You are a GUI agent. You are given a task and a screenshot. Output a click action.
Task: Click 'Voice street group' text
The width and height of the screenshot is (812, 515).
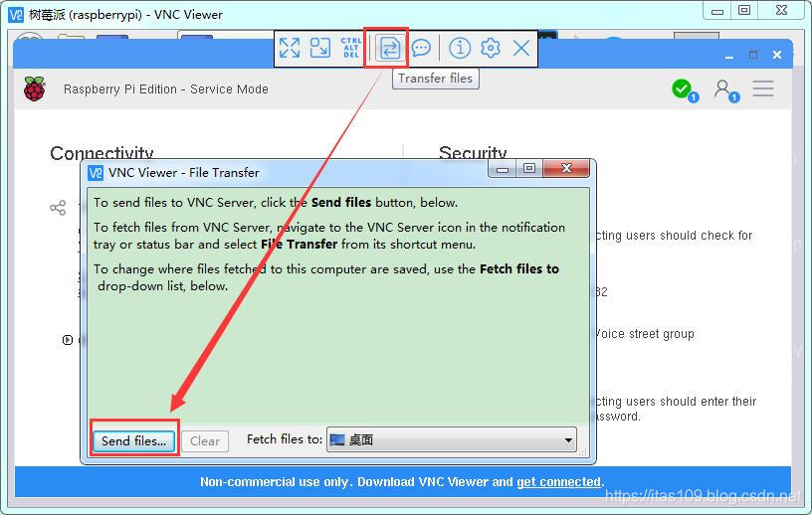coord(645,334)
